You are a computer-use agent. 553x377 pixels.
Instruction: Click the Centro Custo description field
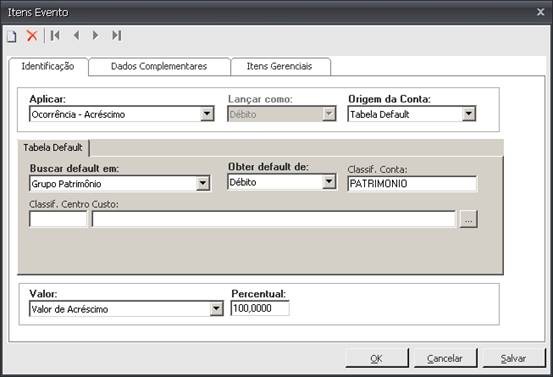[x=274, y=219]
